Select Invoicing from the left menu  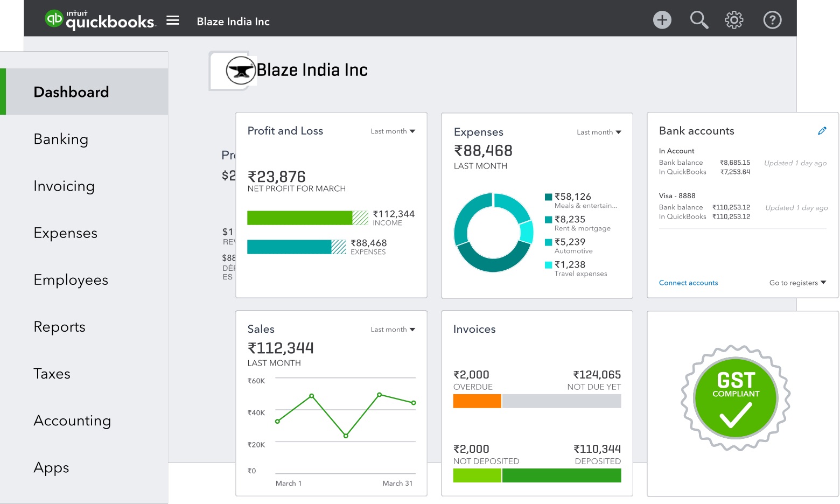(64, 186)
